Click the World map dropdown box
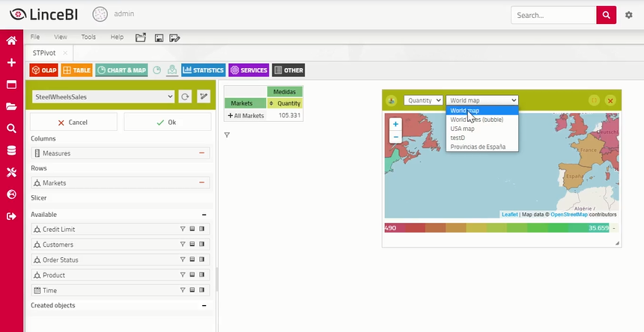This screenshot has width=644, height=332. click(x=482, y=100)
